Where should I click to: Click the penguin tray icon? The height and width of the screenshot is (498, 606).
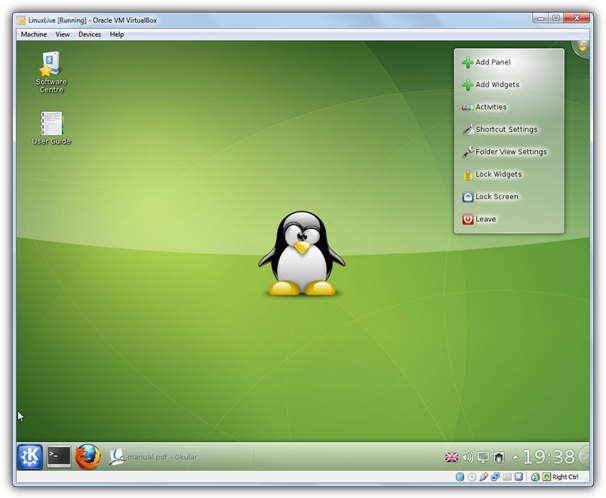(499, 458)
